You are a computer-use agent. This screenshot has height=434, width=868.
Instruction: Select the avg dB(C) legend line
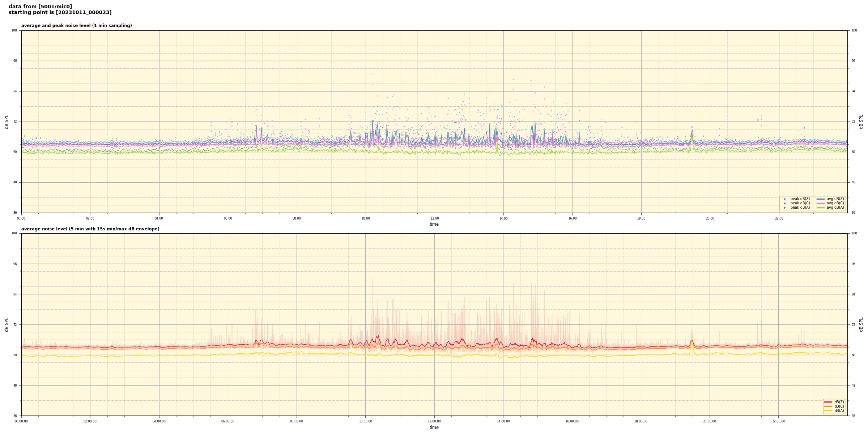click(x=820, y=203)
